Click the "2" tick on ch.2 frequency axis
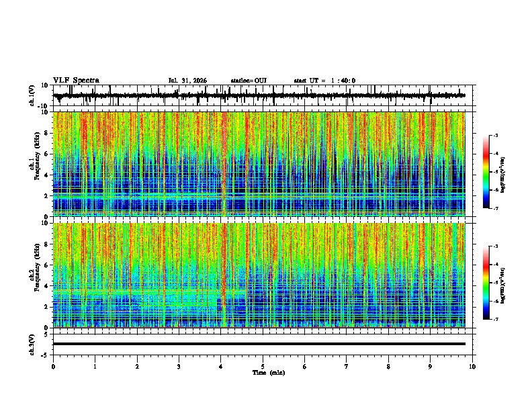Viewport: 532px width, 411px height. pyautogui.click(x=46, y=307)
